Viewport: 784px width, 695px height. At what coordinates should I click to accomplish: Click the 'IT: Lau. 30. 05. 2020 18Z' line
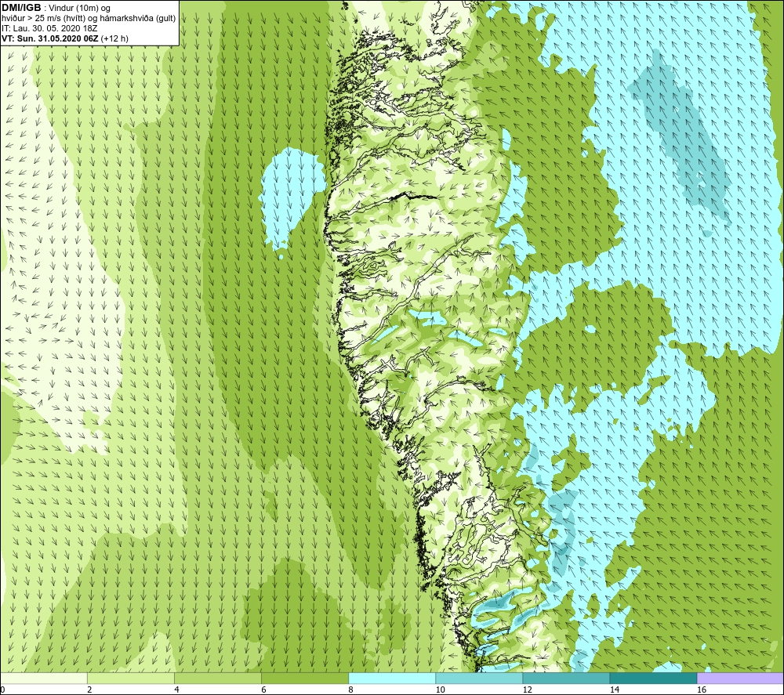click(x=51, y=28)
